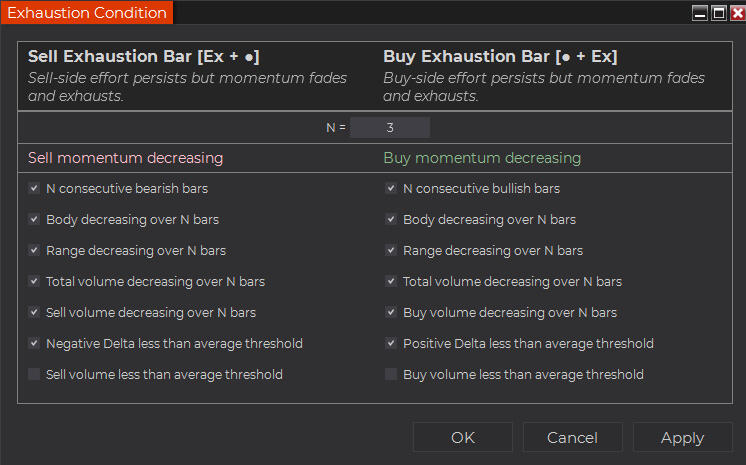Viewport: 746px width, 465px height.
Task: Toggle sell-side Body decreasing over N bars
Action: [34, 219]
